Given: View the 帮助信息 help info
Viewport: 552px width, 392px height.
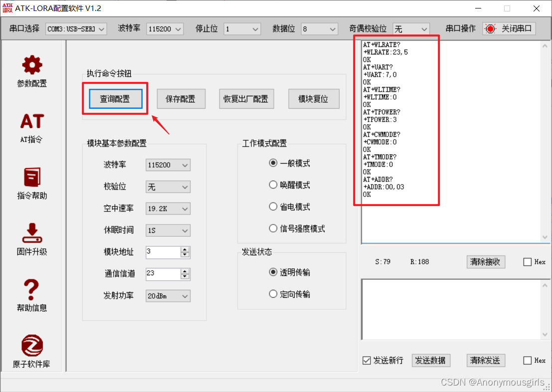Looking at the screenshot, I should [x=31, y=297].
